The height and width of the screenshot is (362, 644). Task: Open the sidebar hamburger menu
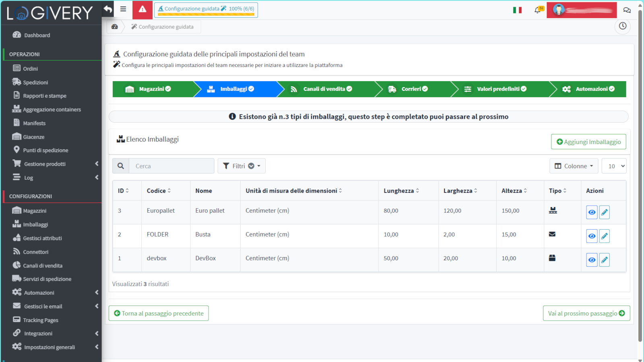pyautogui.click(x=123, y=8)
